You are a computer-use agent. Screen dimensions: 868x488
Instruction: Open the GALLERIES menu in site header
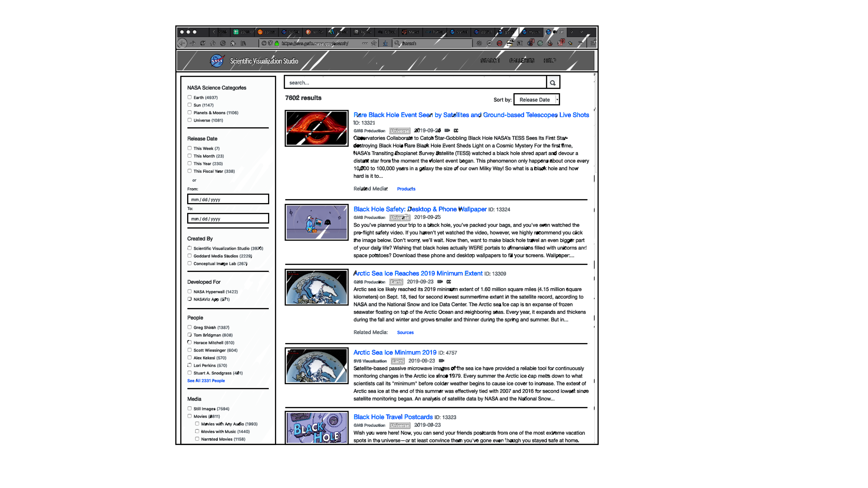(522, 61)
